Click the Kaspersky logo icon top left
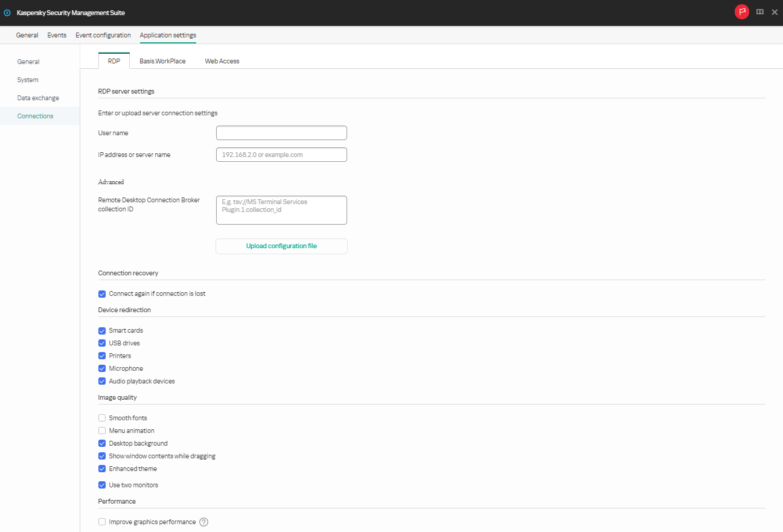Image resolution: width=783 pixels, height=532 pixels. [x=8, y=12]
